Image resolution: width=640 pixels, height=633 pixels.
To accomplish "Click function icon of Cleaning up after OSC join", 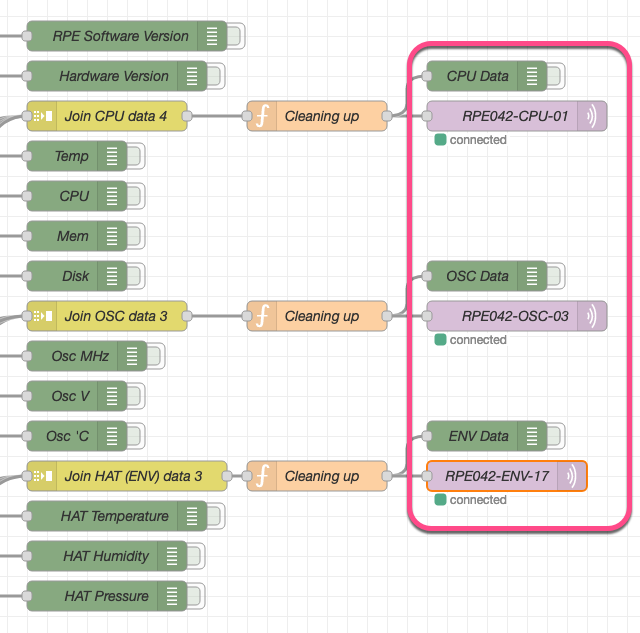I will point(262,316).
